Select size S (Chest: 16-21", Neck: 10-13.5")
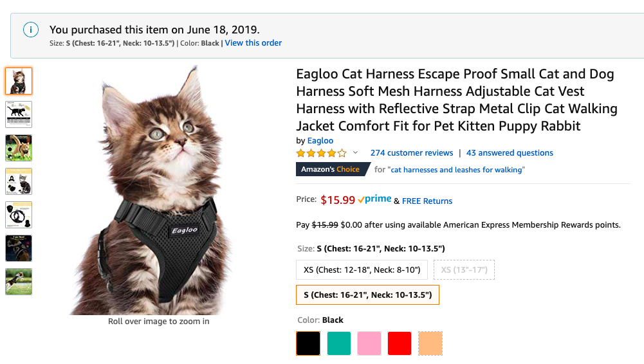This screenshot has width=644, height=364. (367, 295)
